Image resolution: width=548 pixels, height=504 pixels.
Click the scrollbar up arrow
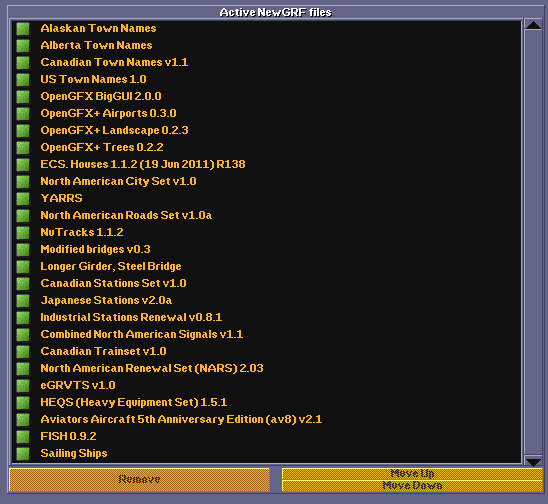click(x=533, y=25)
